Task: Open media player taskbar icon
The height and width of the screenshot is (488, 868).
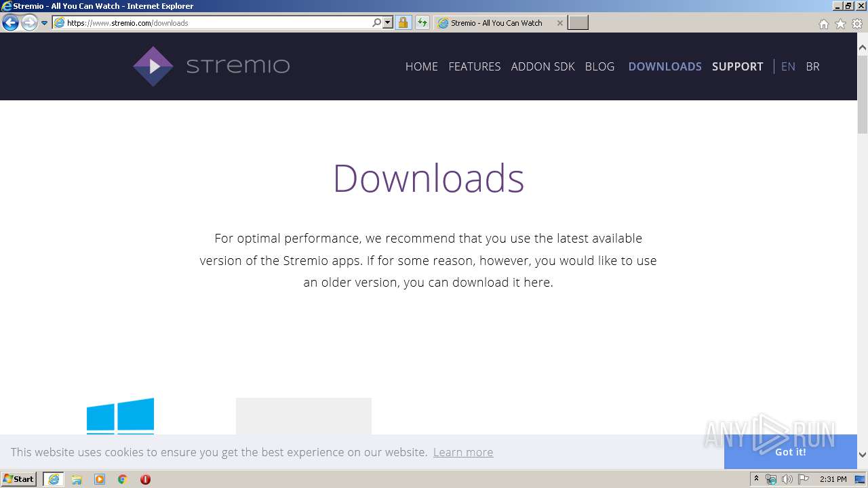Action: coord(100,479)
